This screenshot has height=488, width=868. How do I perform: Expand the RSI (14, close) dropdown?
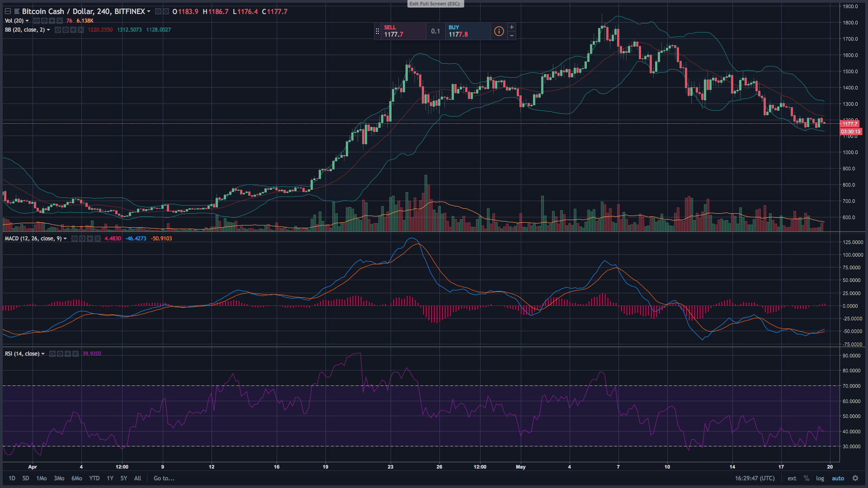pos(43,354)
